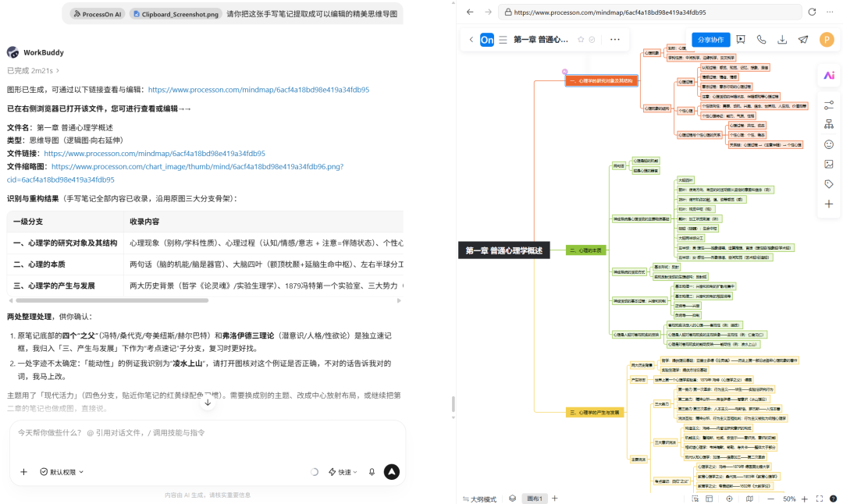Screen dimensions: 843x504
Task: Open the ProcessOn hamburger menu
Action: [x=503, y=40]
